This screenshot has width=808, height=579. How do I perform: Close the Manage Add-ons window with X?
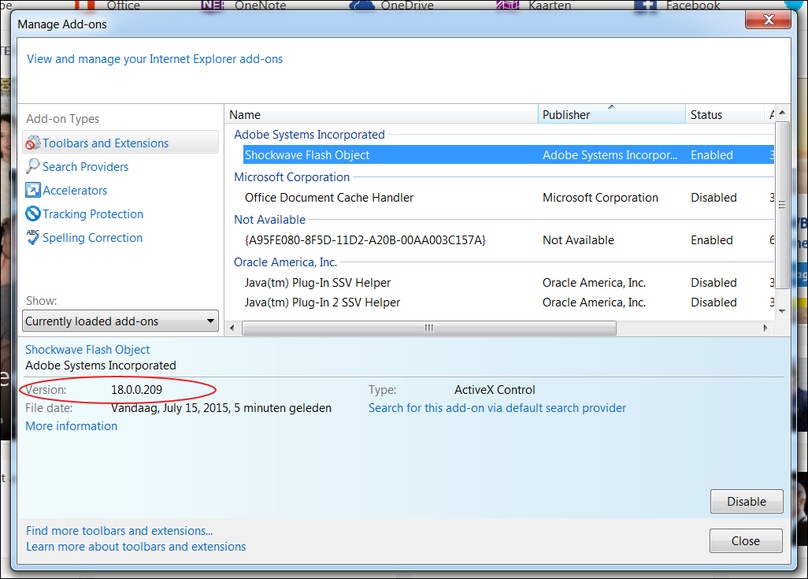(773, 21)
